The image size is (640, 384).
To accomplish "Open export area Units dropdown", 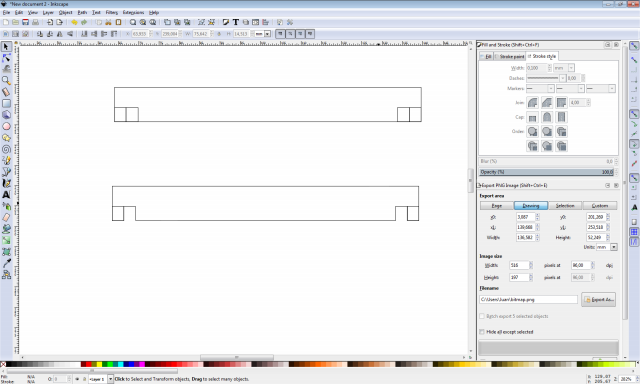I will click(x=613, y=247).
